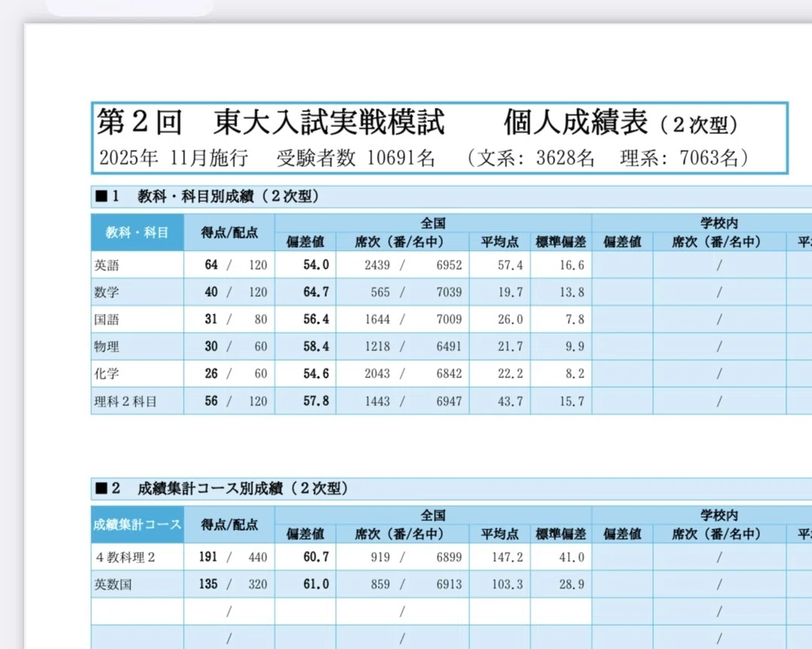812x649 pixels.
Task: Click the 物理 deviation value 58.4
Action: click(x=316, y=346)
